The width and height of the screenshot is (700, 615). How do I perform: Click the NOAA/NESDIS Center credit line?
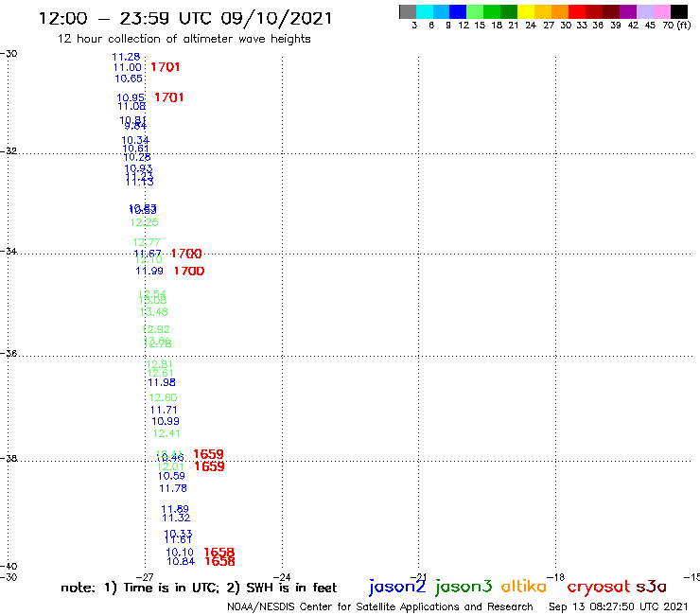point(380,606)
